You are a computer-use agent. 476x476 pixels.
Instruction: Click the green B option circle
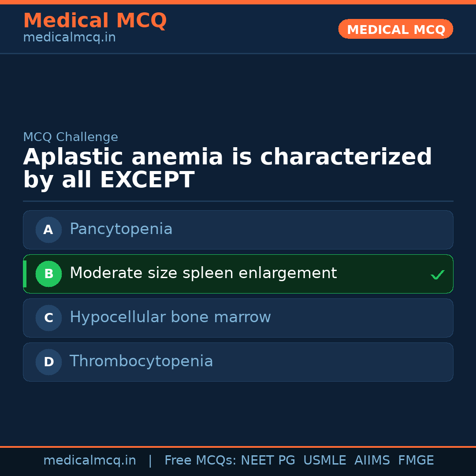48,274
